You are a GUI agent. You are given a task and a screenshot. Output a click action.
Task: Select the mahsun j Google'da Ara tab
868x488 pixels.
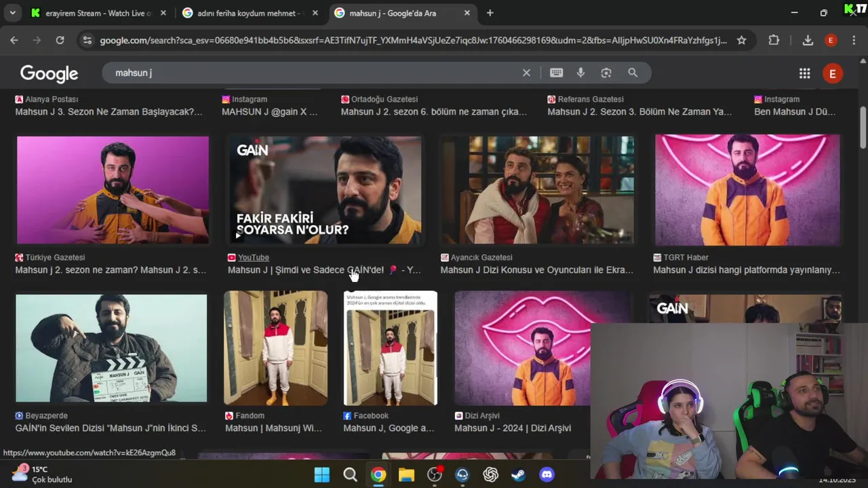(403, 13)
